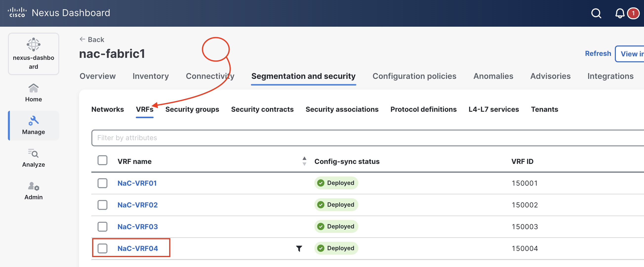
Task: Check the NaC-VRF03 row checkbox
Action: [x=102, y=226]
